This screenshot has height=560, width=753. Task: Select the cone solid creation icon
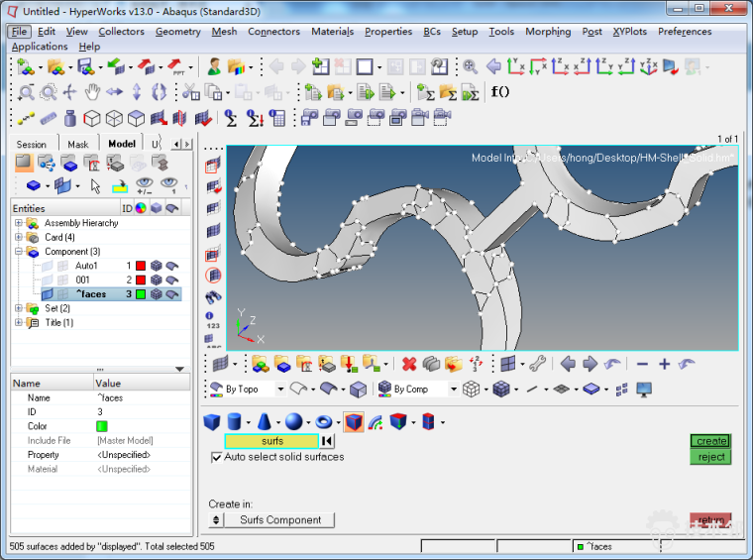pos(265,422)
